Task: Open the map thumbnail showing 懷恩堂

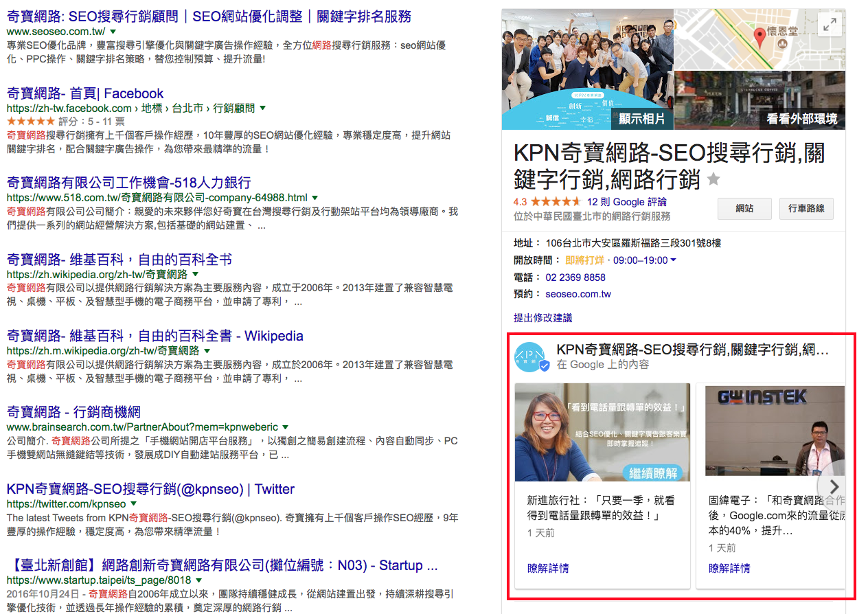Action: click(x=760, y=38)
